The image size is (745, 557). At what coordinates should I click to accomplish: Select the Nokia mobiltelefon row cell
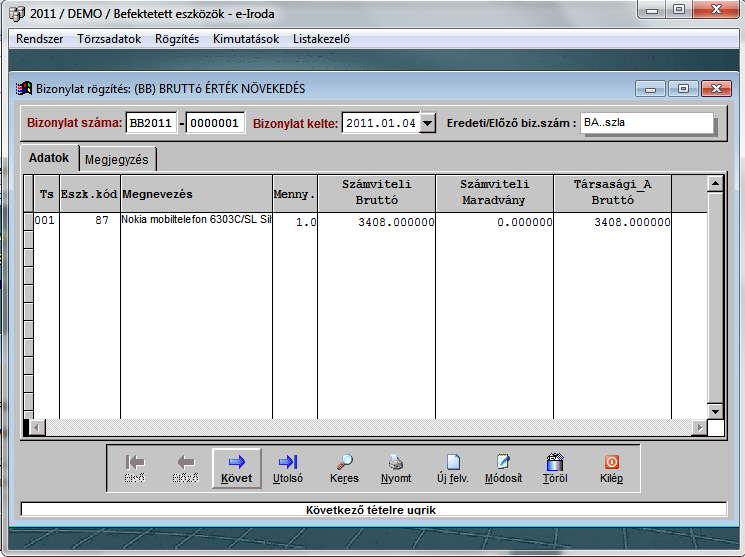click(196, 220)
